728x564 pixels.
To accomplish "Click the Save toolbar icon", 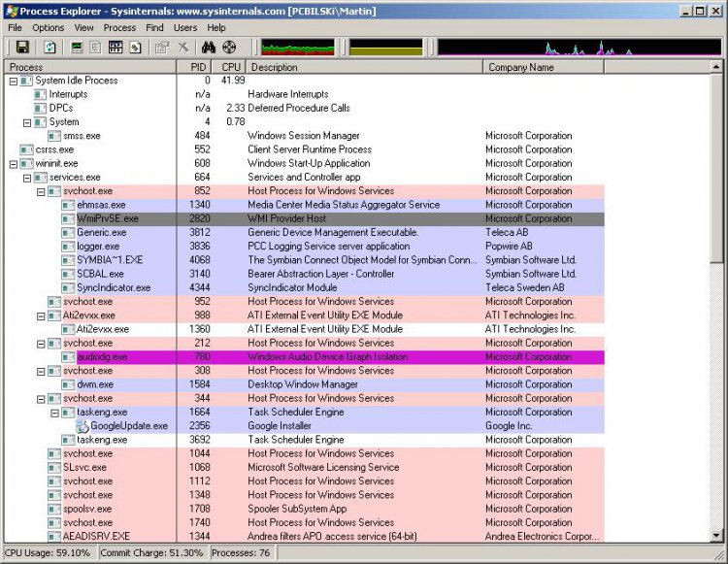I will [x=22, y=47].
